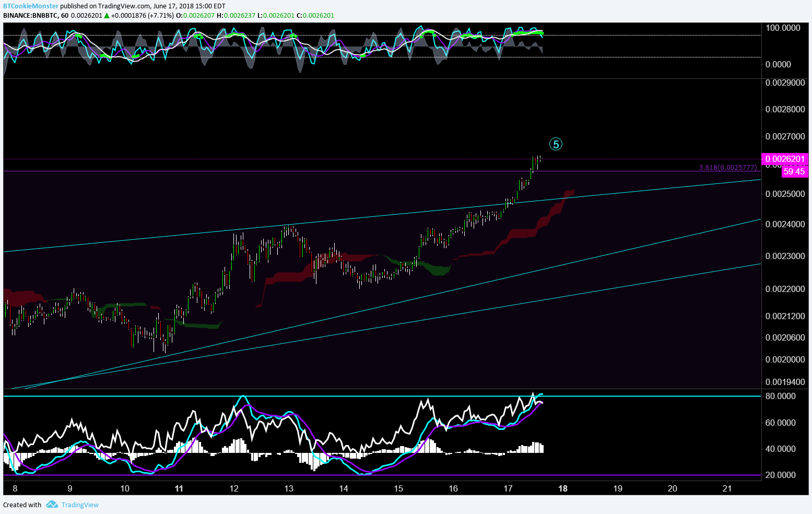812x514 pixels.
Task: Click date 14 on time axis
Action: (344, 488)
